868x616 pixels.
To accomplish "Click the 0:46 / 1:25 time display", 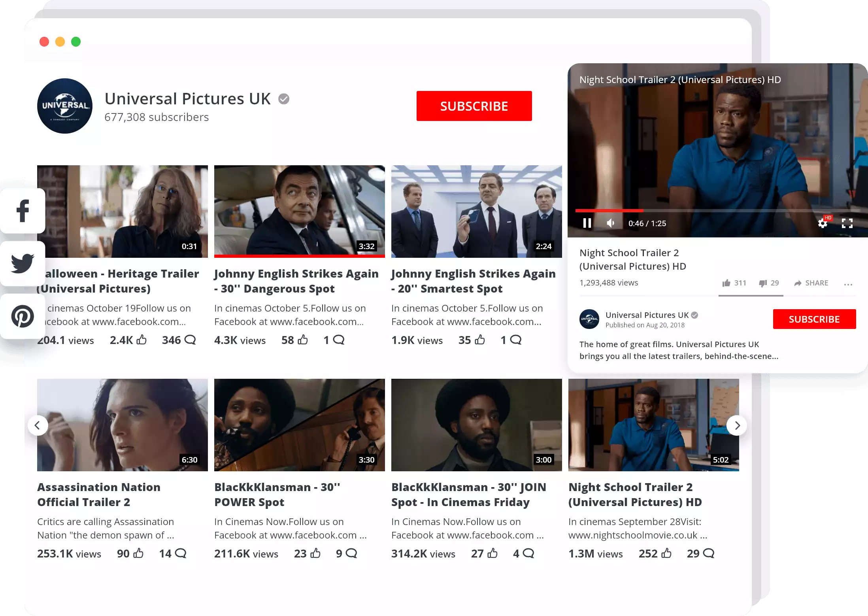I will 647,223.
